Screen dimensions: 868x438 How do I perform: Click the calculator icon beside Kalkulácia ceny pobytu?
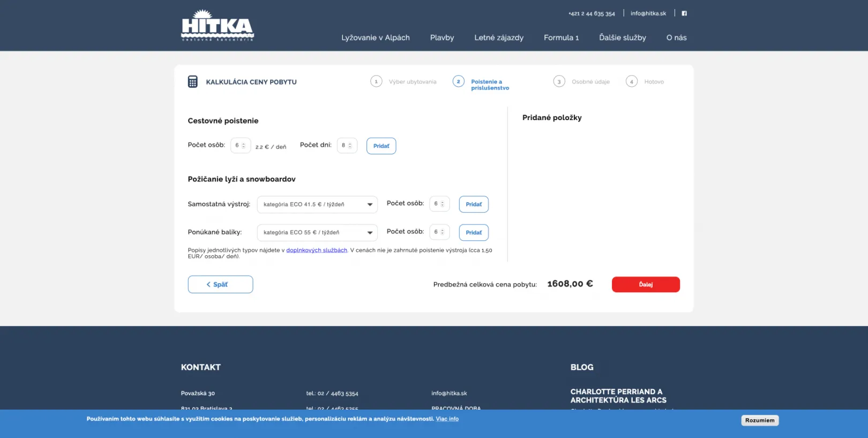[x=193, y=81]
